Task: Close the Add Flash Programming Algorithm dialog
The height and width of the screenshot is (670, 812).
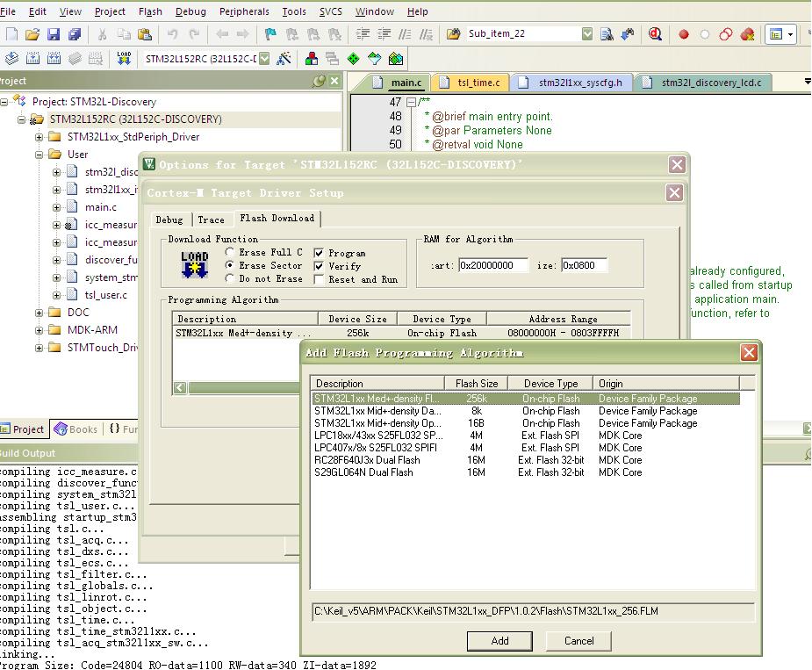Action: [749, 353]
